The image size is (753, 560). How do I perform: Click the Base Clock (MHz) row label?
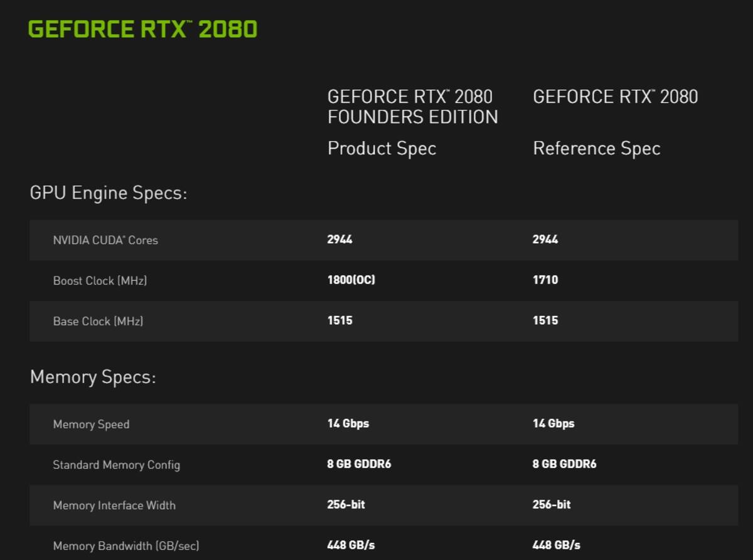98,321
